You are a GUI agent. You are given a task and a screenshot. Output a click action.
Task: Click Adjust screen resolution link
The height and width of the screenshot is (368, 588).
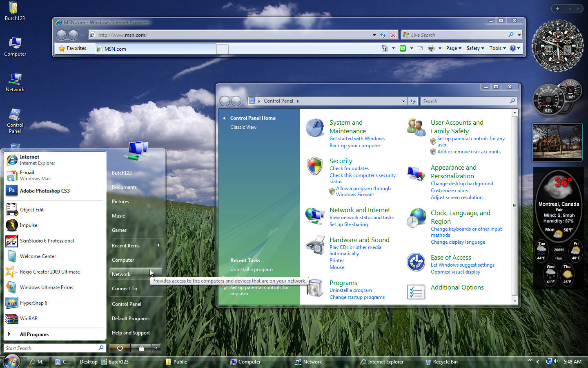pos(457,197)
